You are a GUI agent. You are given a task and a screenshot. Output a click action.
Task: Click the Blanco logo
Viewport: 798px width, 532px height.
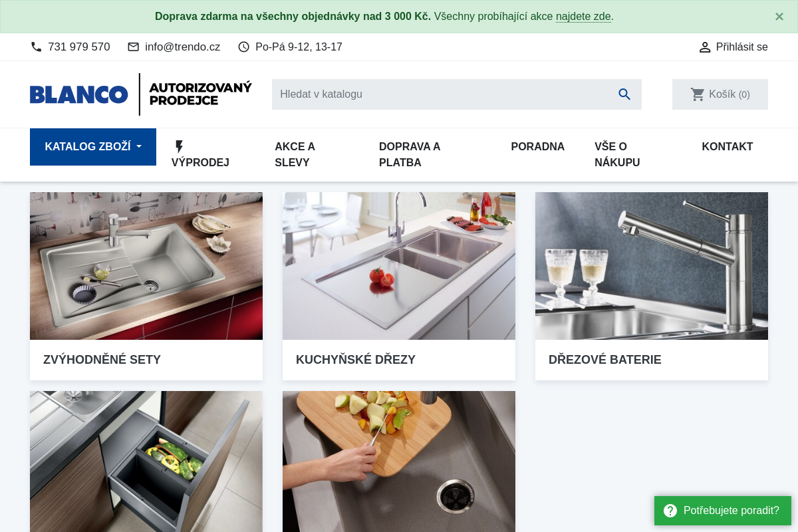tap(79, 94)
